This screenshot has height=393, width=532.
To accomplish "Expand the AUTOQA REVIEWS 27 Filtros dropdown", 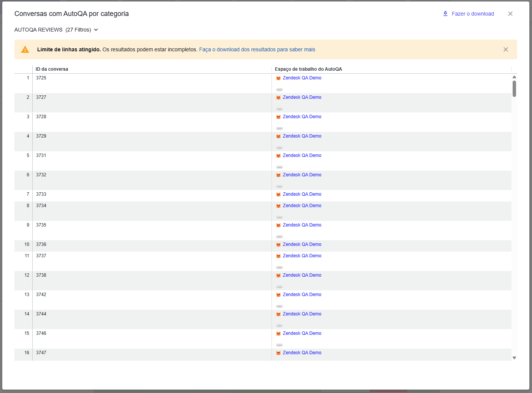I will (56, 30).
